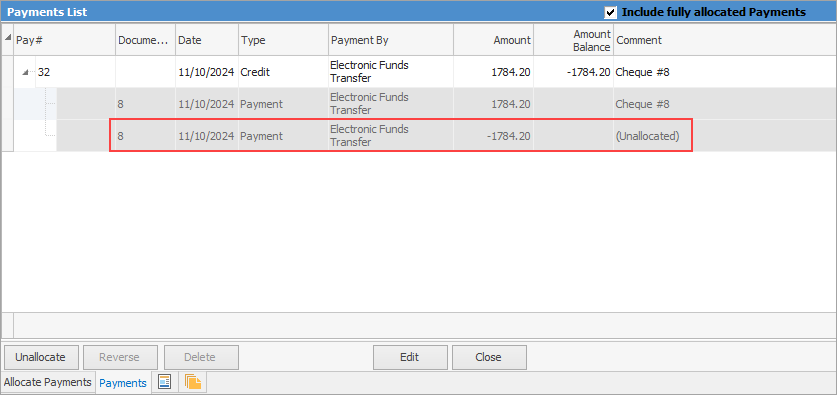Sort by Payment By column header

click(391, 40)
